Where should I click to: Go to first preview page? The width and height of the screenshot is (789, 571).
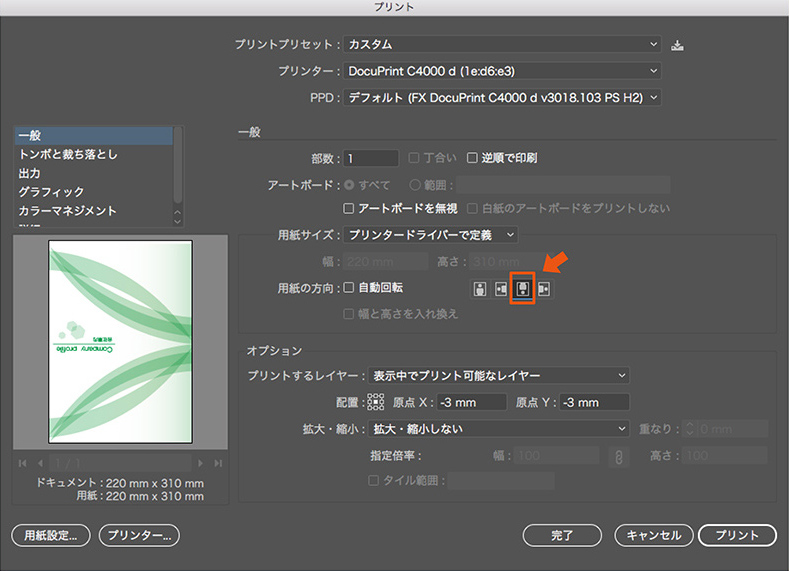22,463
